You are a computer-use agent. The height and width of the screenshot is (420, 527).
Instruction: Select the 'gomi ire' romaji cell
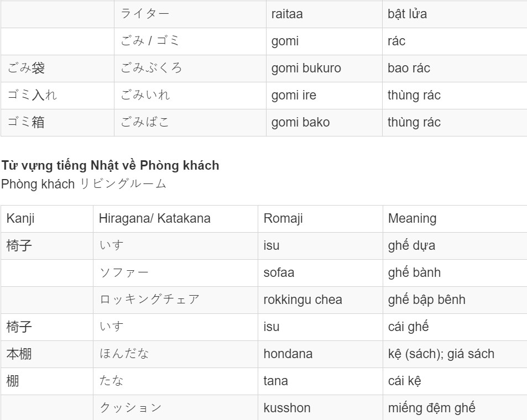(x=325, y=96)
